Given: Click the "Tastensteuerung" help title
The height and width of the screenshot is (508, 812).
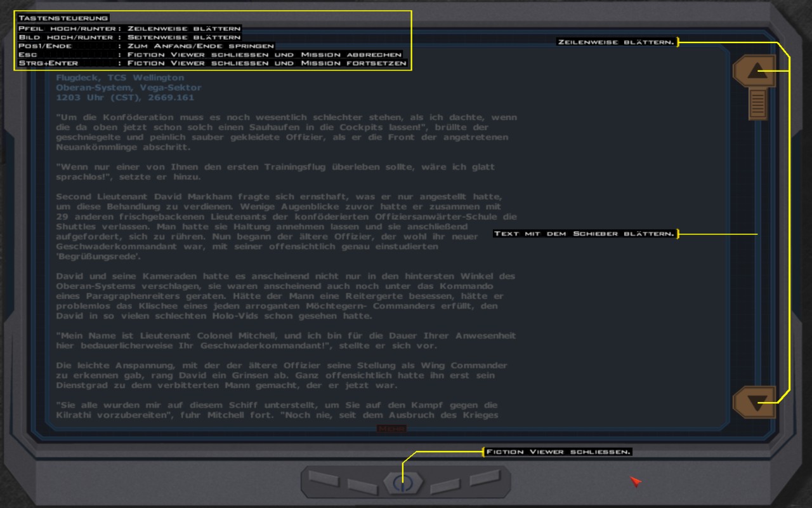Looking at the screenshot, I should (x=63, y=18).
